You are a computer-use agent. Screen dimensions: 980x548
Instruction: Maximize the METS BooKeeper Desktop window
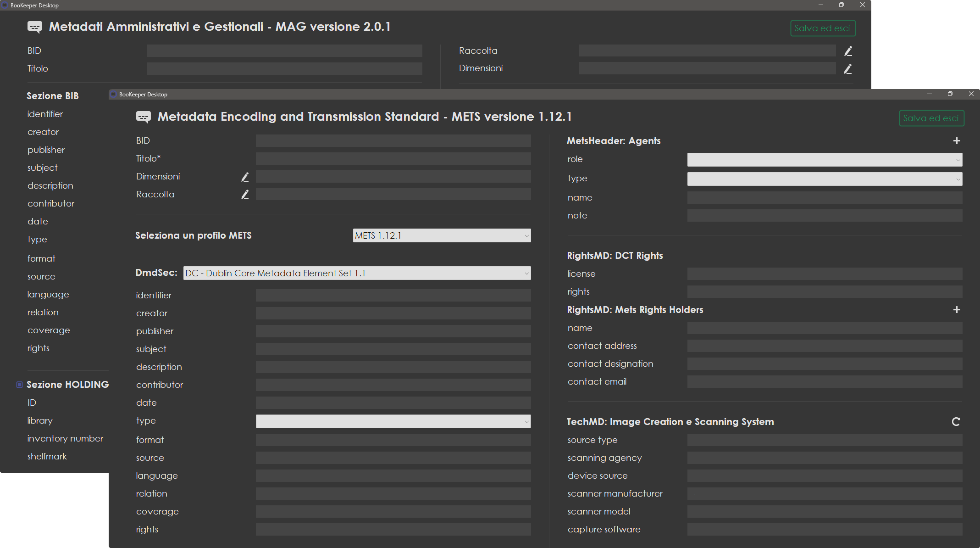click(x=950, y=94)
